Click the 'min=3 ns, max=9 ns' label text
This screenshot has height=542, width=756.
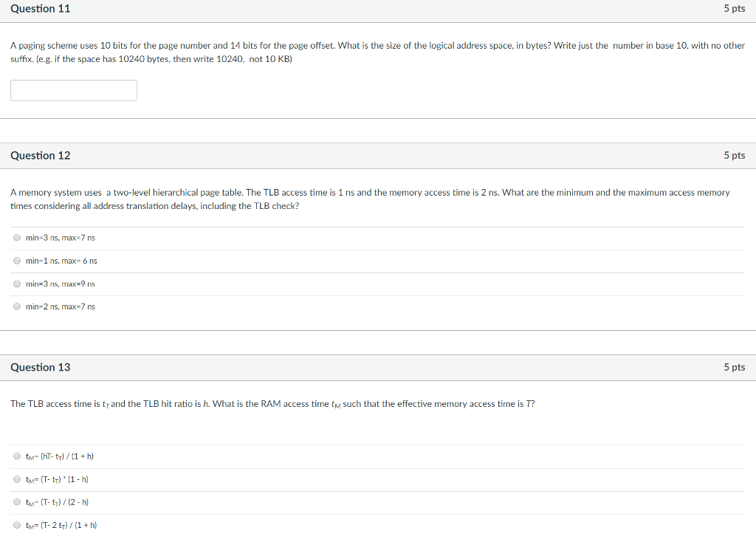[61, 284]
